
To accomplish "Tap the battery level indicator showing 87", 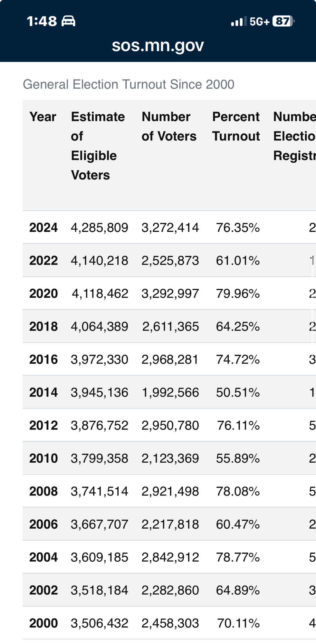I will tap(283, 21).
